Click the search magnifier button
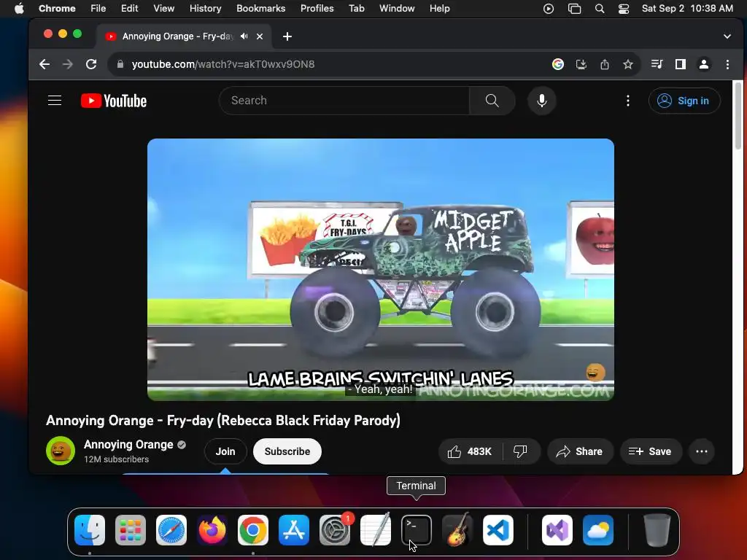The image size is (747, 560). [492, 101]
